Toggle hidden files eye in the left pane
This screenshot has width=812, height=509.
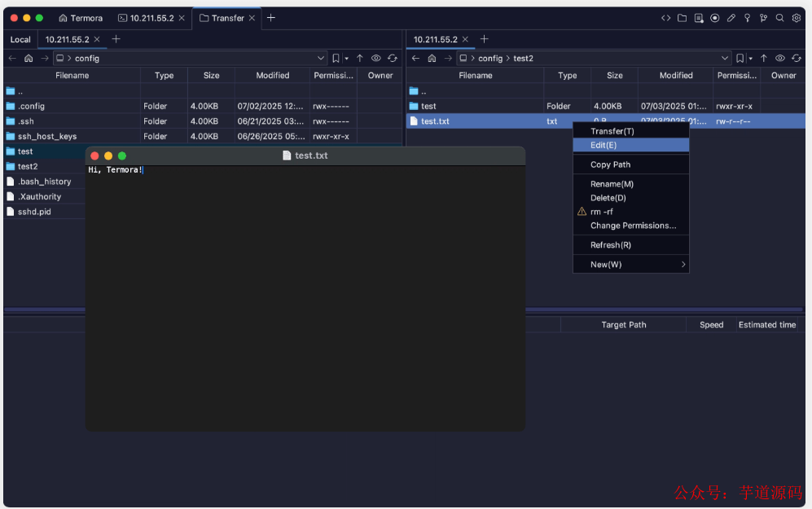click(x=376, y=59)
